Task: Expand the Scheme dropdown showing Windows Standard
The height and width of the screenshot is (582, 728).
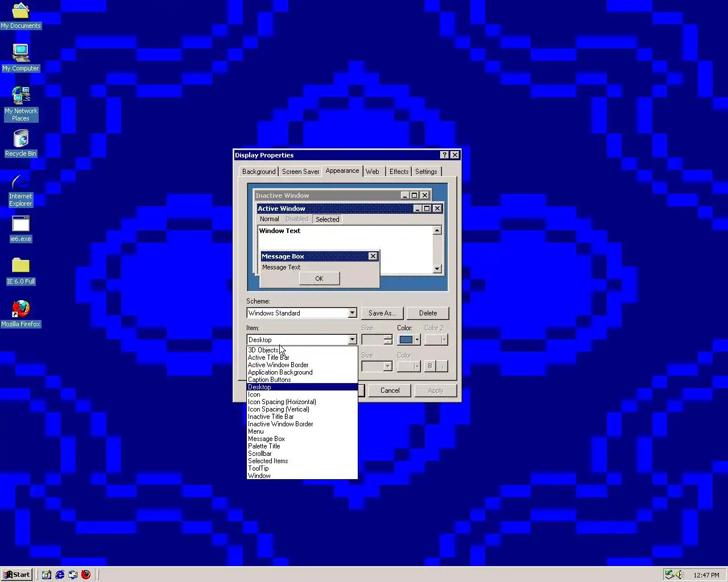Action: [x=352, y=313]
